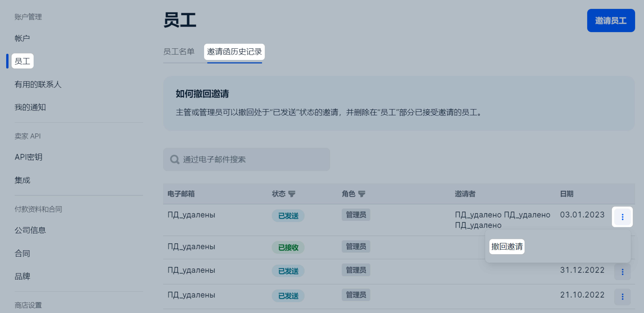Click 已发送 badge in the 21.10.2022 row
Image resolution: width=644 pixels, height=313 pixels.
tap(288, 296)
